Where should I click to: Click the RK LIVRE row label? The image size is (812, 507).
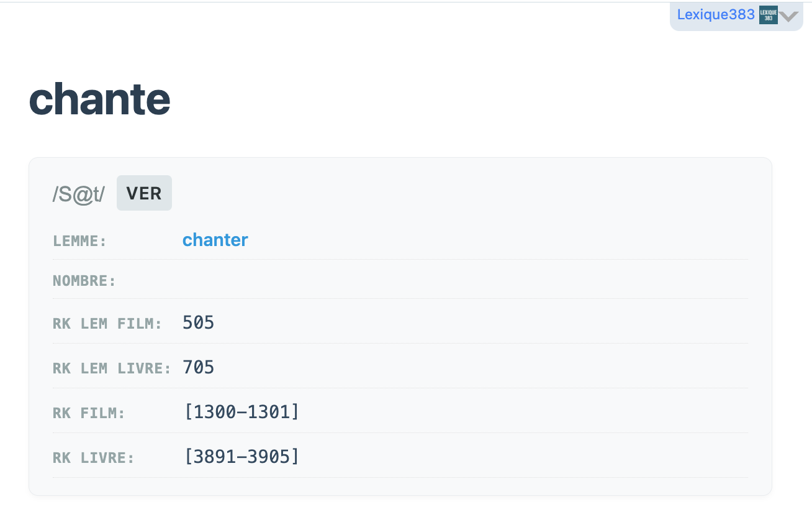pyautogui.click(x=94, y=458)
